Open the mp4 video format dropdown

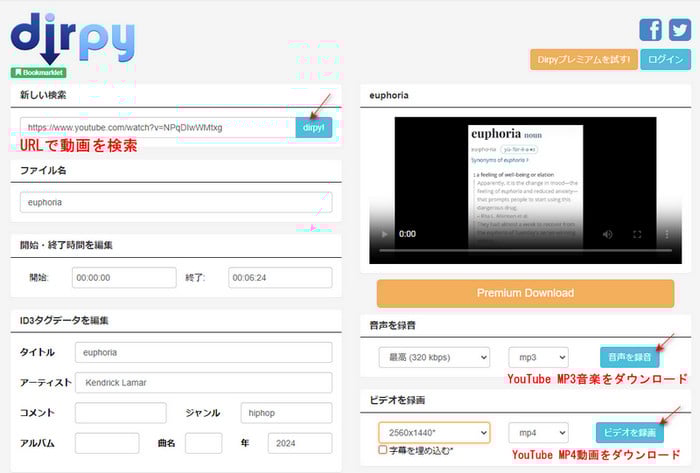point(538,432)
